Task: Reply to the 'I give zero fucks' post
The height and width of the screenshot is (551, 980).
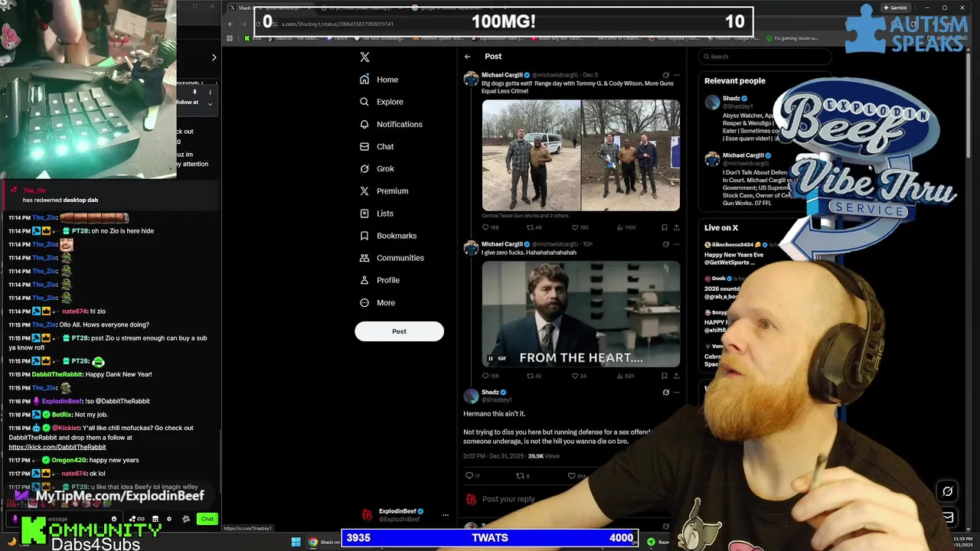Action: (x=489, y=376)
